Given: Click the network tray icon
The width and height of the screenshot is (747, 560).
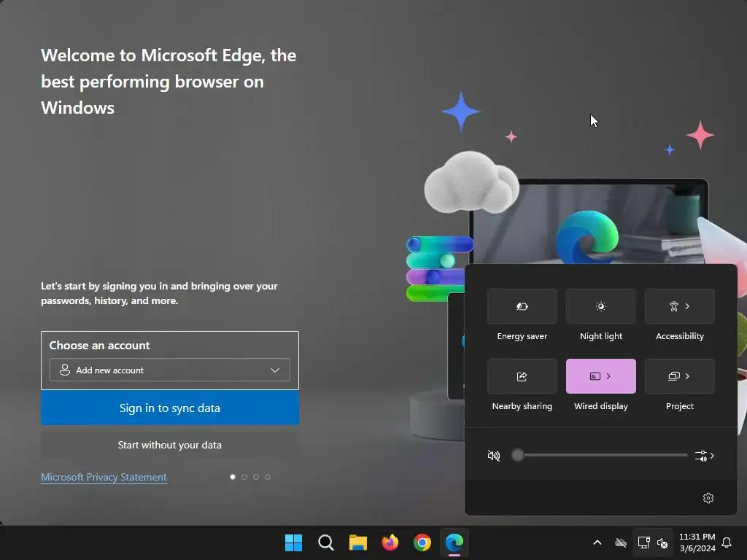Looking at the screenshot, I should pyautogui.click(x=643, y=542).
